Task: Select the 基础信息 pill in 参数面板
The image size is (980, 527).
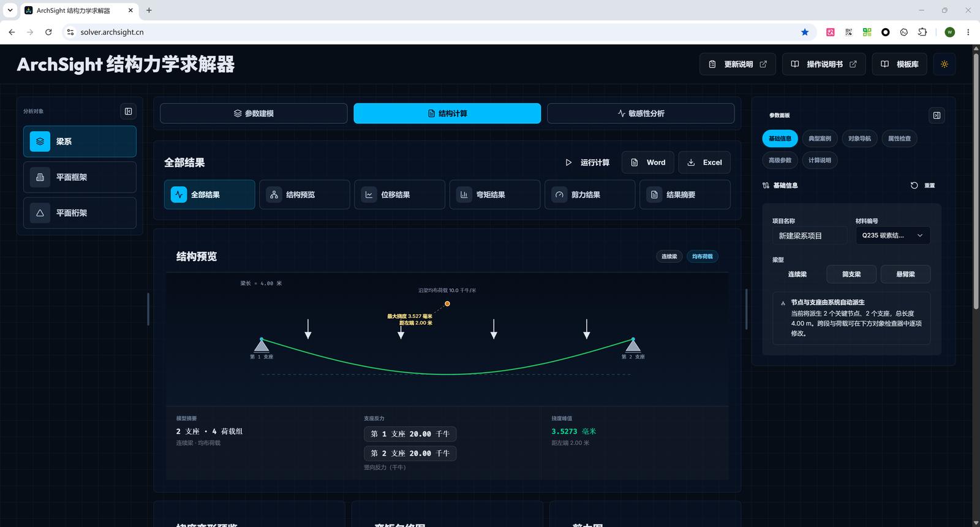Action: pyautogui.click(x=780, y=138)
